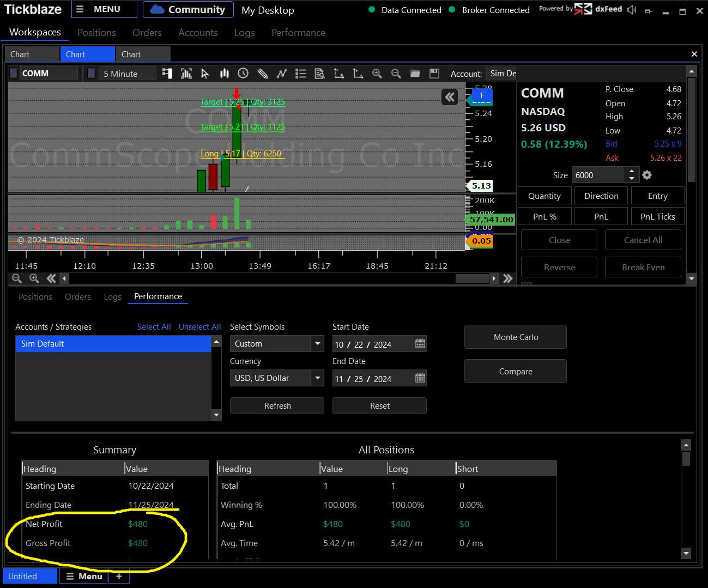Click the COMM symbol input field

[x=49, y=74]
